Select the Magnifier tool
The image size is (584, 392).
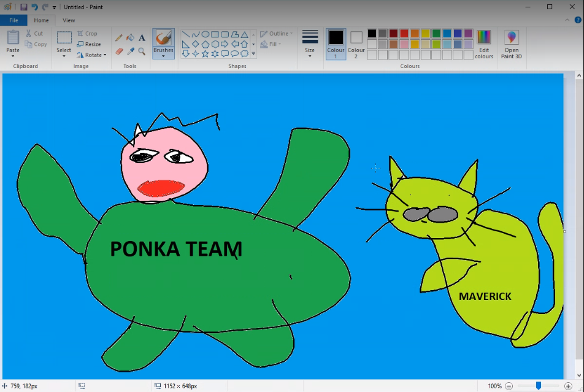coord(142,51)
